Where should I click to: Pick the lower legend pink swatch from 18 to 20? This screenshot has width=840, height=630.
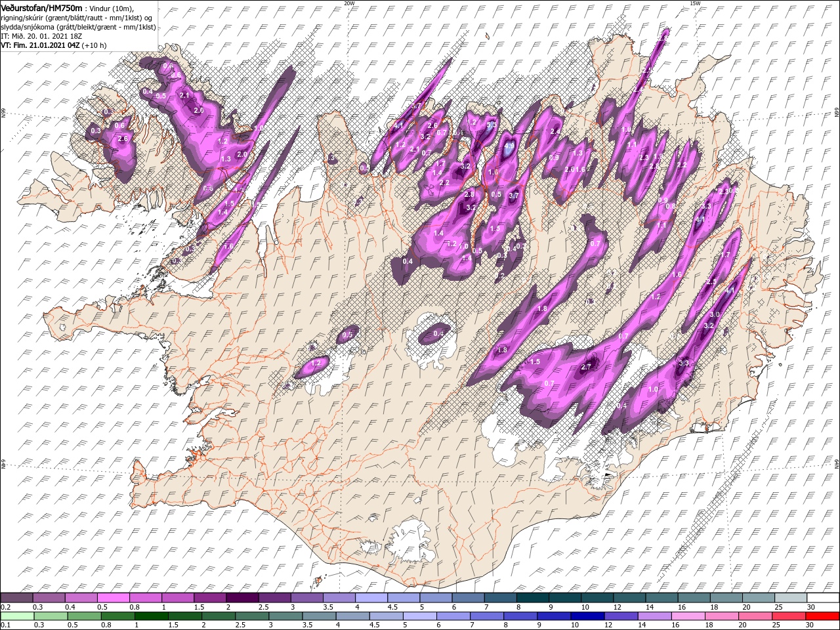point(721,616)
